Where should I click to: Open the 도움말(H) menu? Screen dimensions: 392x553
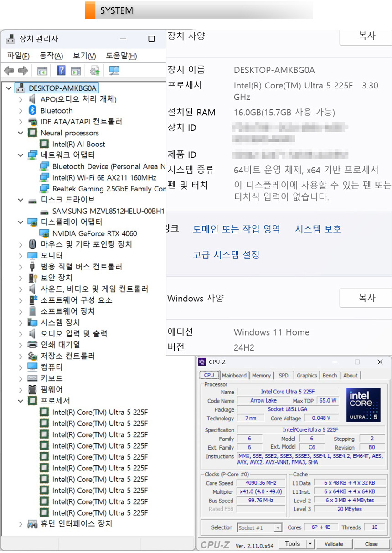coord(121,56)
